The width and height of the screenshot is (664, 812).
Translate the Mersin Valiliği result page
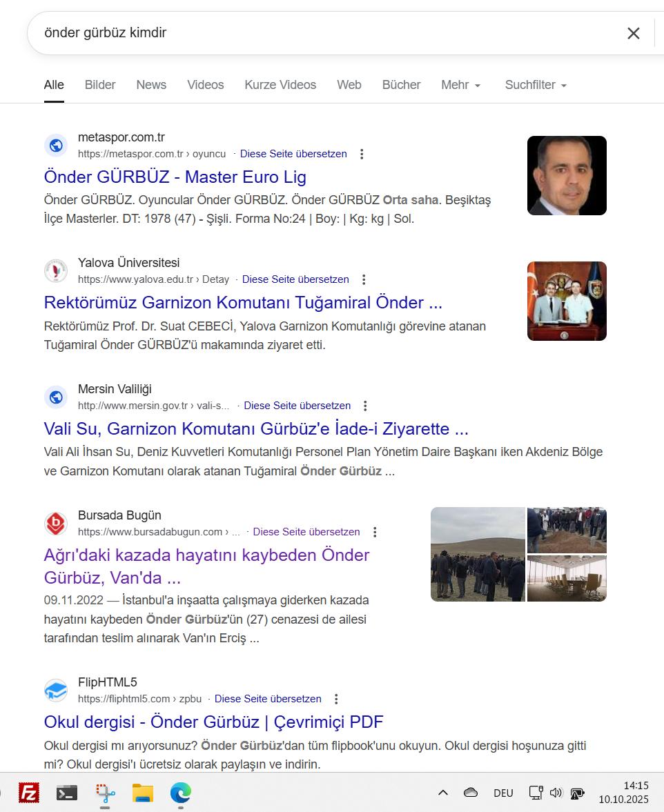pos(297,406)
